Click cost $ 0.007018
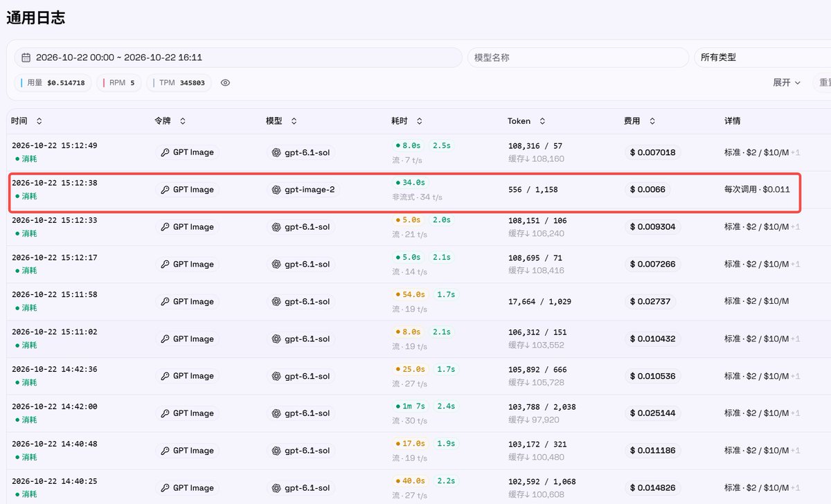This screenshot has width=831, height=504. pyautogui.click(x=652, y=152)
